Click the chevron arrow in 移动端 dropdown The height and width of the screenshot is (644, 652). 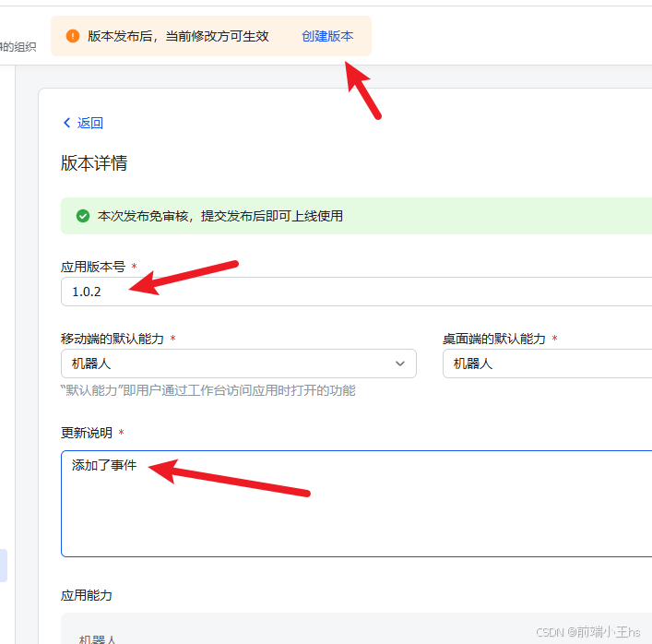(400, 364)
